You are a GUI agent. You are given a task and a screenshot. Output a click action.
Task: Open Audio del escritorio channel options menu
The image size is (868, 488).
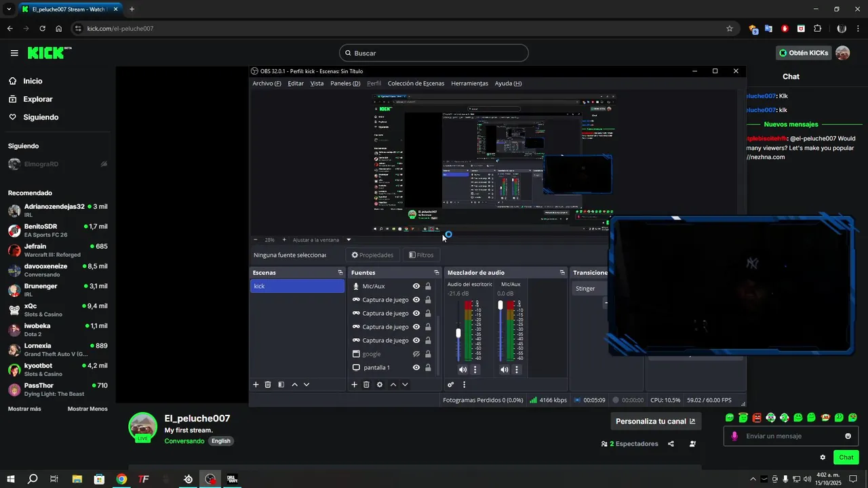pyautogui.click(x=475, y=369)
